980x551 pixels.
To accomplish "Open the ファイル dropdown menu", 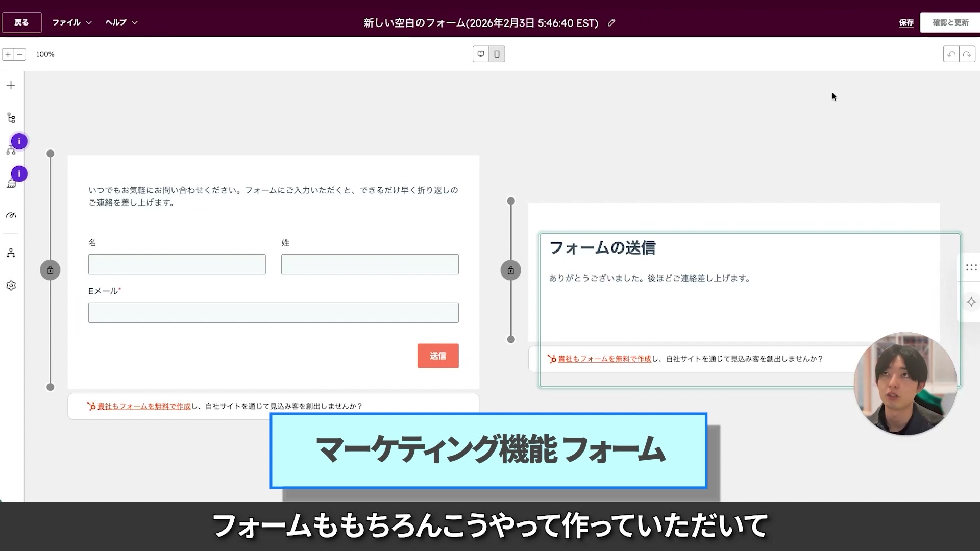I will [x=71, y=22].
